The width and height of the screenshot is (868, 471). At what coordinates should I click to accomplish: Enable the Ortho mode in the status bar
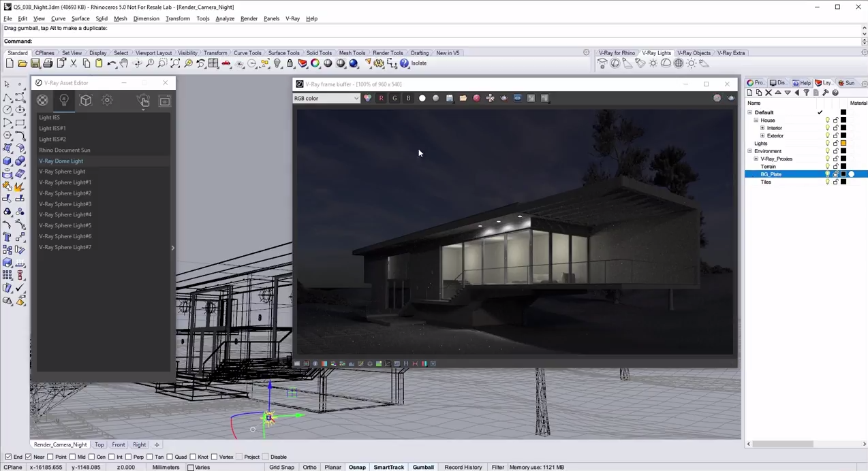click(x=309, y=467)
